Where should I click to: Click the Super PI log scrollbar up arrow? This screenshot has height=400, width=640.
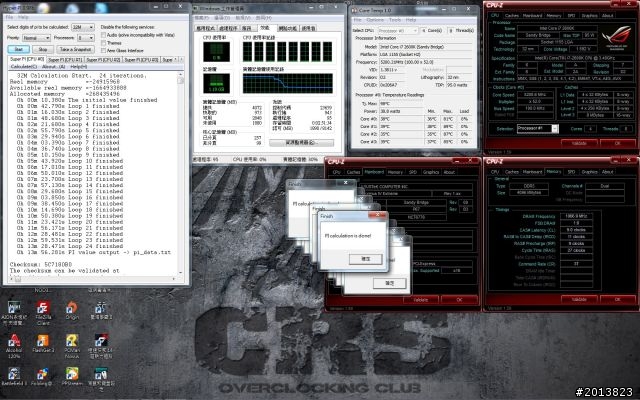point(180,76)
